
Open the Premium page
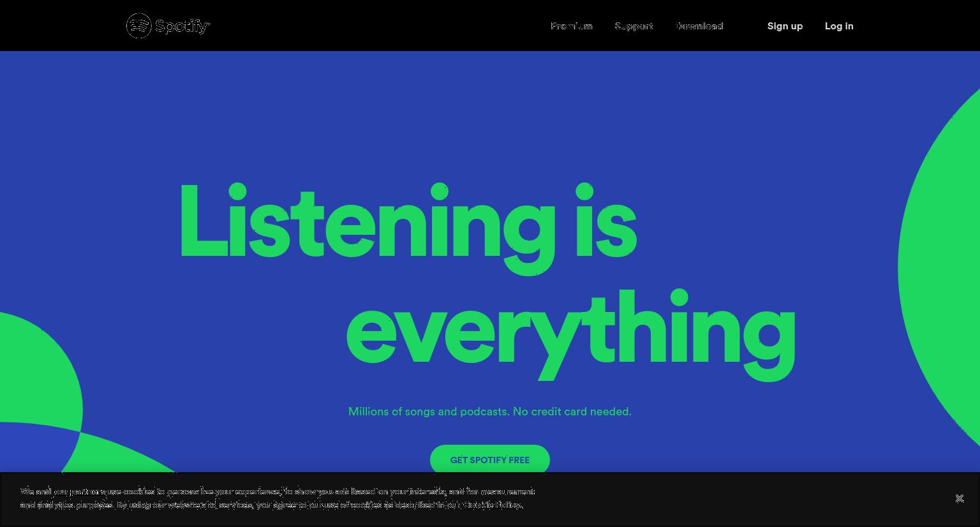click(x=572, y=26)
